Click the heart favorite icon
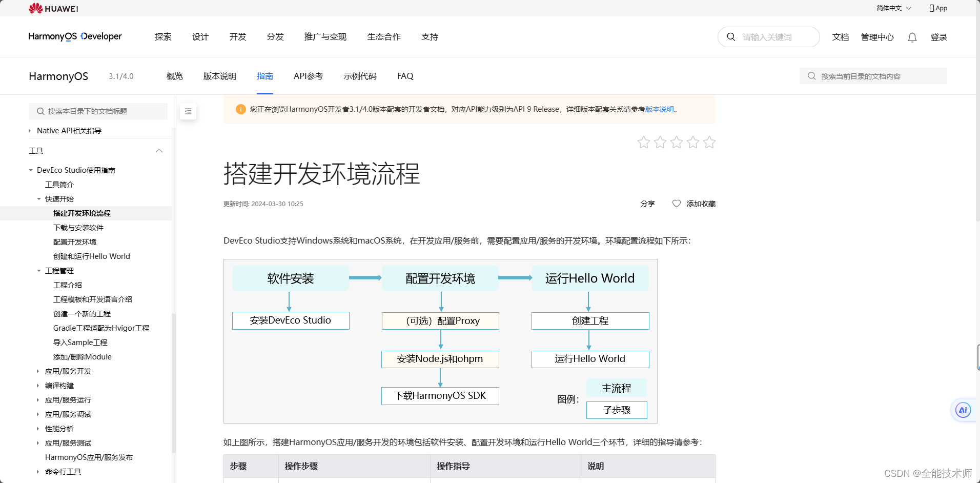Image resolution: width=980 pixels, height=483 pixels. [677, 204]
